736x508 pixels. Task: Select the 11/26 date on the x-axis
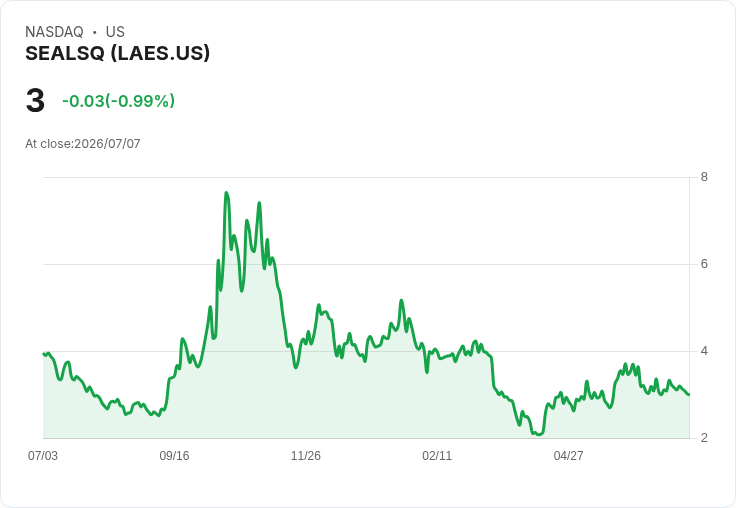click(306, 456)
